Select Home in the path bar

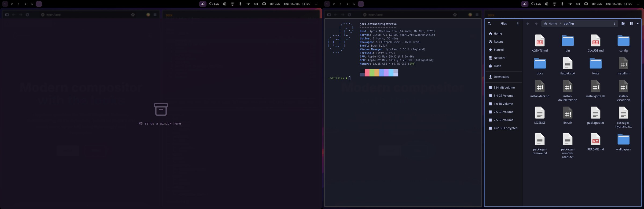(550, 24)
